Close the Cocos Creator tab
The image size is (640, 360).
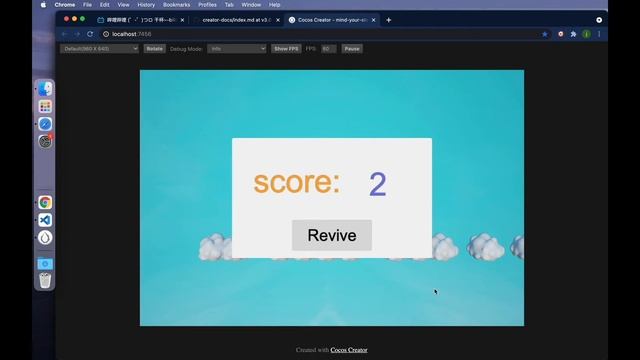(x=373, y=20)
